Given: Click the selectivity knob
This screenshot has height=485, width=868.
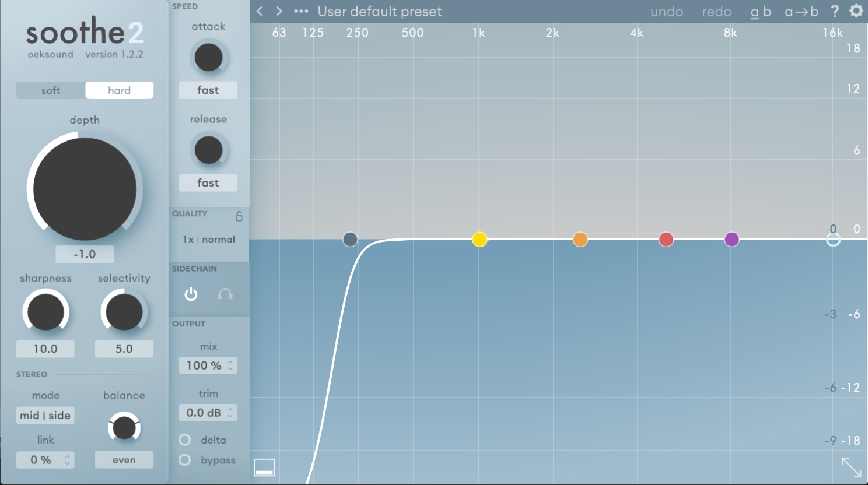Looking at the screenshot, I should (x=124, y=311).
